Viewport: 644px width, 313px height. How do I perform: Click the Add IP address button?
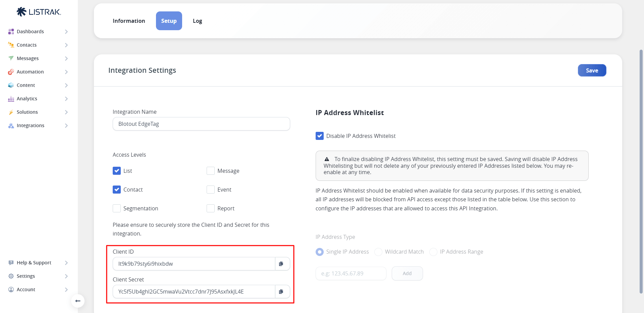tap(407, 273)
